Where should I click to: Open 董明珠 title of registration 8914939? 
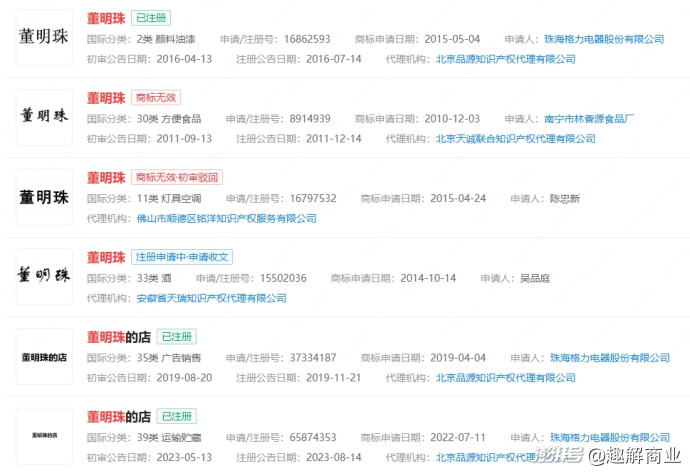coord(106,98)
